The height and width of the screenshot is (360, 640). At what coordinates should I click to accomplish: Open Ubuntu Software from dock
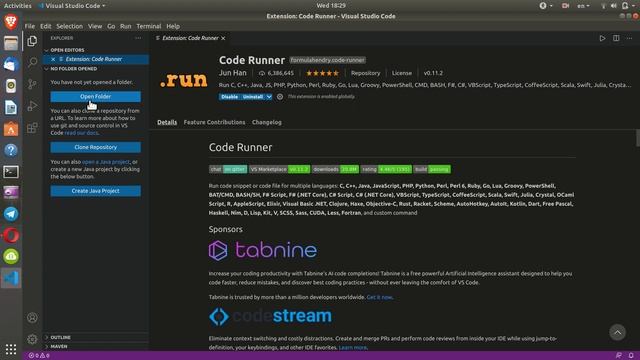[11, 129]
